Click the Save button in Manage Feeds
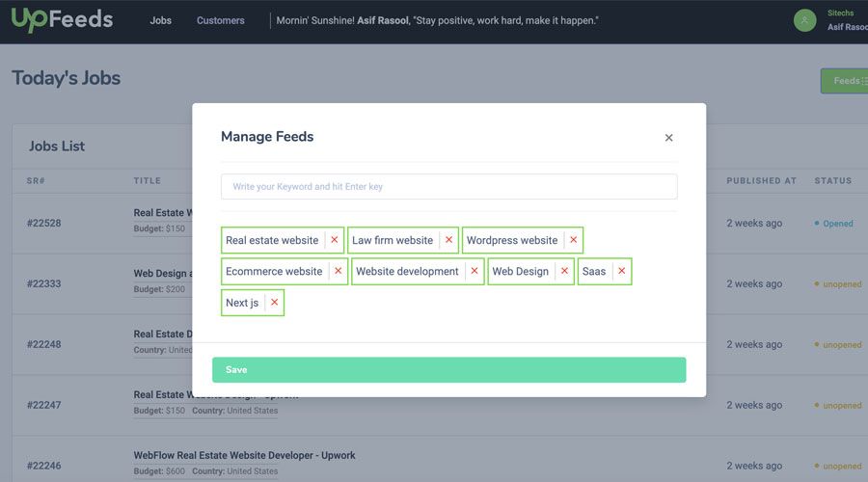 coord(448,370)
